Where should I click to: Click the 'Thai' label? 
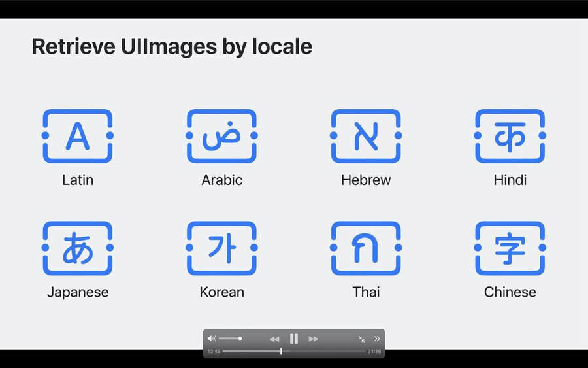point(366,292)
